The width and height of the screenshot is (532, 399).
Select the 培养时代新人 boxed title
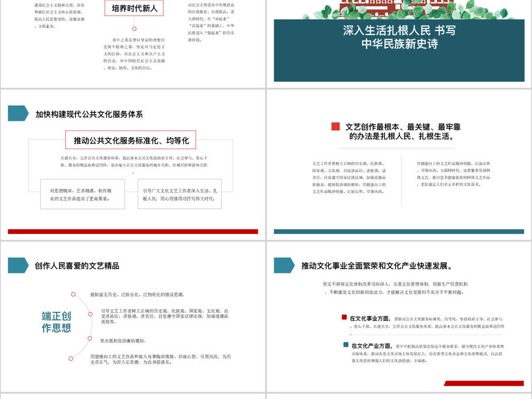tap(134, 8)
